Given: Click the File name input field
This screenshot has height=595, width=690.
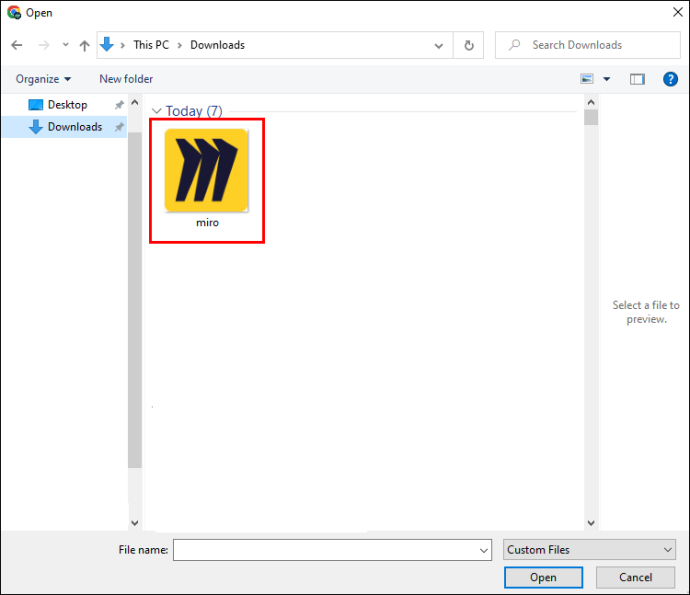Looking at the screenshot, I should tap(332, 550).
